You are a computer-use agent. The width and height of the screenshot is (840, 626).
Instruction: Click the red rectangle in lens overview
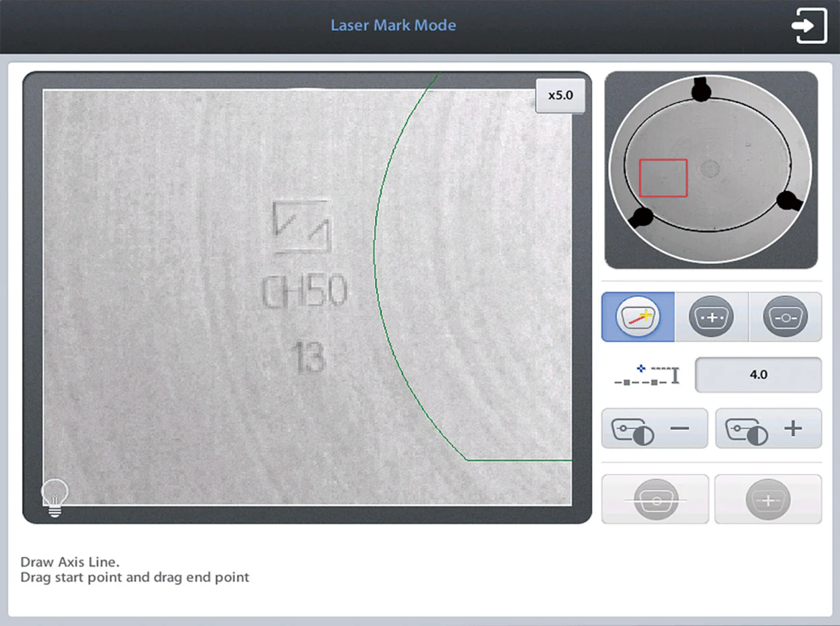point(663,178)
